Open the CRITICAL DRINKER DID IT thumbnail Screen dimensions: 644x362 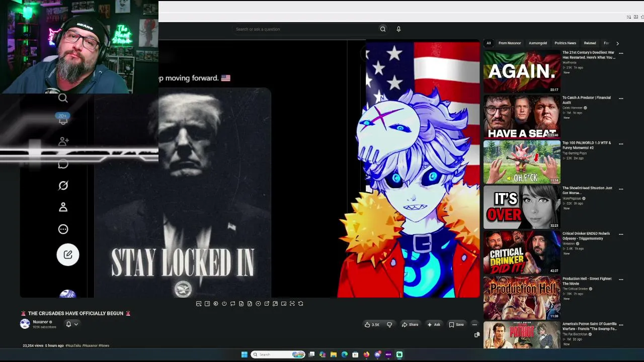pos(522,252)
